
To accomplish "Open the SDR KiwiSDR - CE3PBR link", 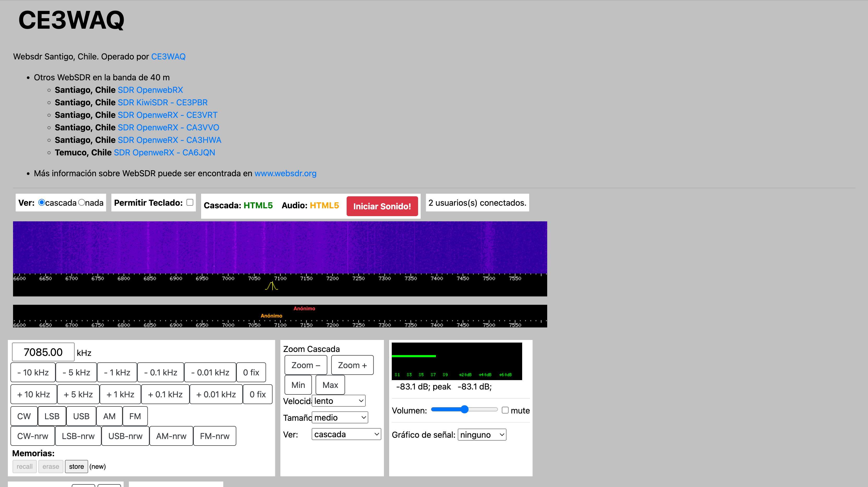I will click(162, 102).
